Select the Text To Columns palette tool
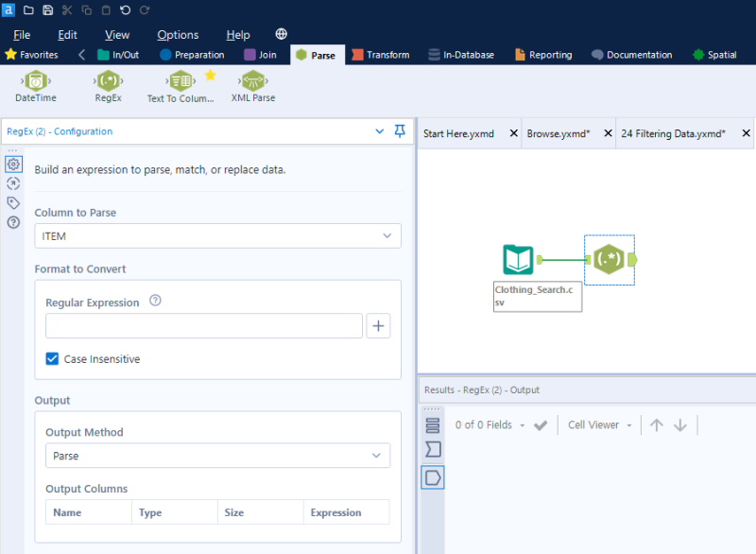 180,87
